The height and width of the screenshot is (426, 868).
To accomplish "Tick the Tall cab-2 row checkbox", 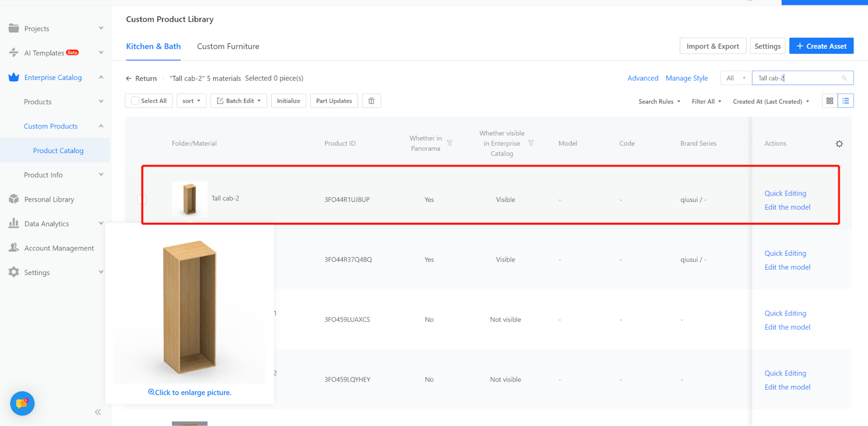I will click(142, 199).
